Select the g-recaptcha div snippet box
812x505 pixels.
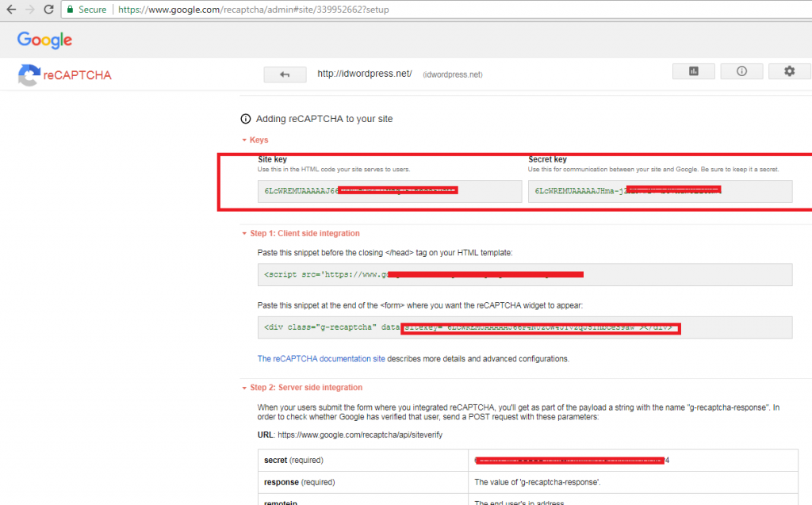click(525, 327)
